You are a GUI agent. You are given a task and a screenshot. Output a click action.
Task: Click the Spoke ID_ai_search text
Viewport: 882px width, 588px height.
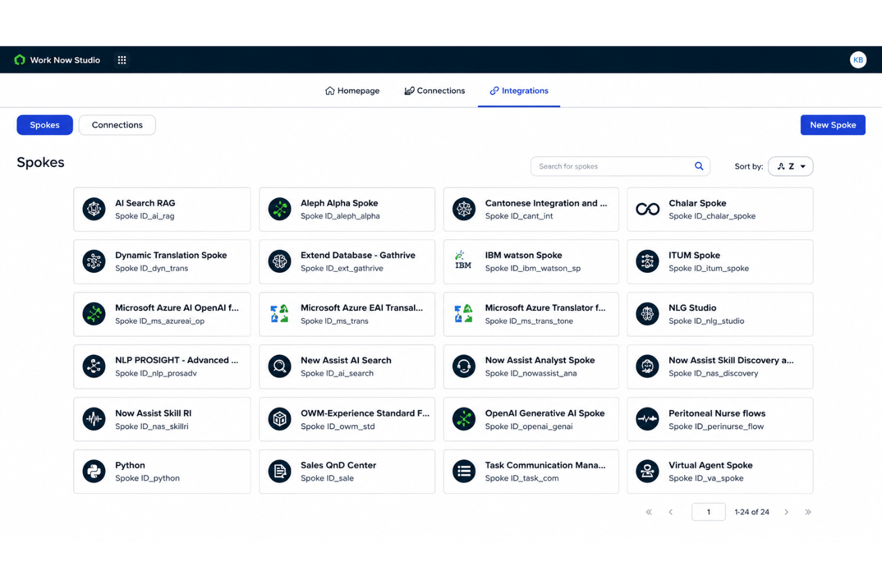[x=337, y=374]
